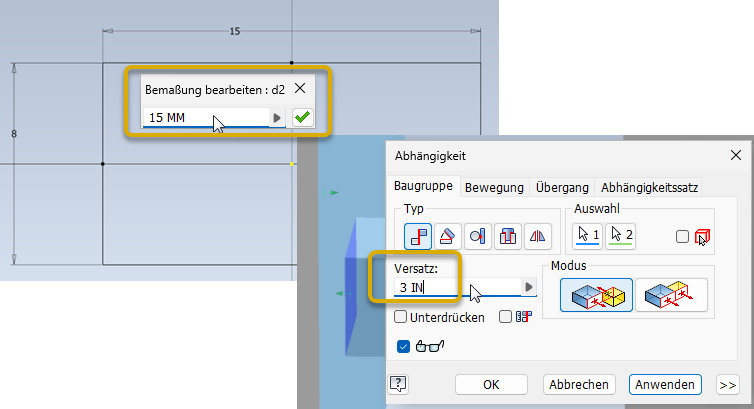This screenshot has width=754, height=409.
Task: Click the glasses preview icon
Action: (x=430, y=346)
